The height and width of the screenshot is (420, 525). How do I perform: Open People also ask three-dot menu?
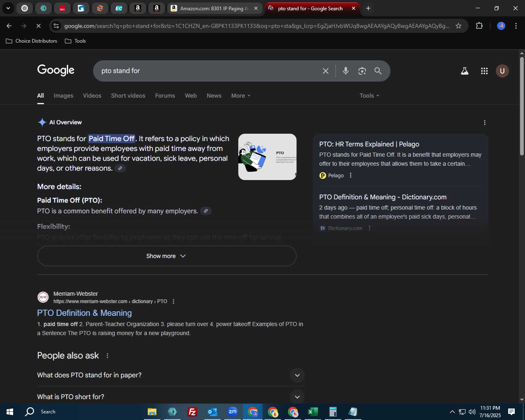(x=107, y=356)
